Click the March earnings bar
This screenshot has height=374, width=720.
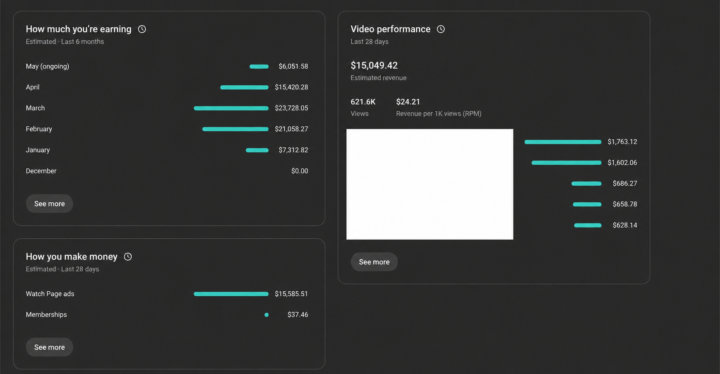tap(231, 108)
